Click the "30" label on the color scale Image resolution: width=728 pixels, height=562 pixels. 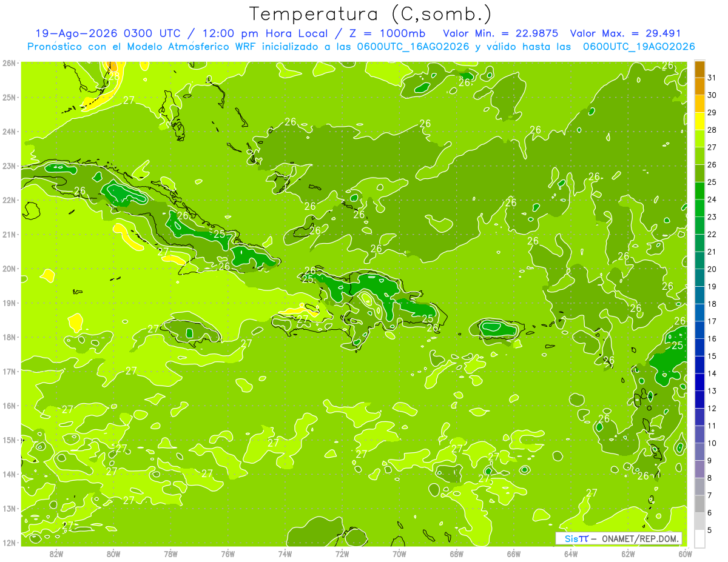point(712,95)
